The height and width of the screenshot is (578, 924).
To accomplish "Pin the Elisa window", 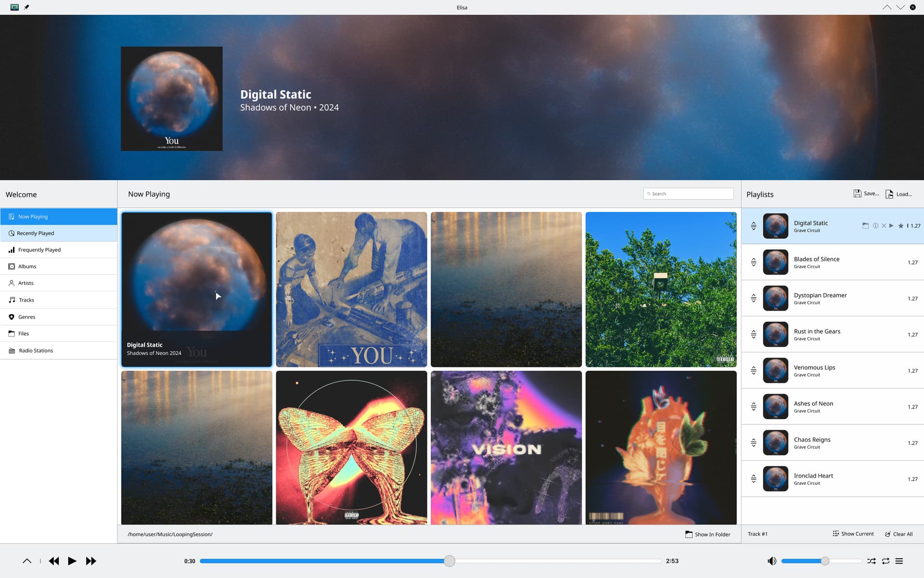I will (26, 7).
